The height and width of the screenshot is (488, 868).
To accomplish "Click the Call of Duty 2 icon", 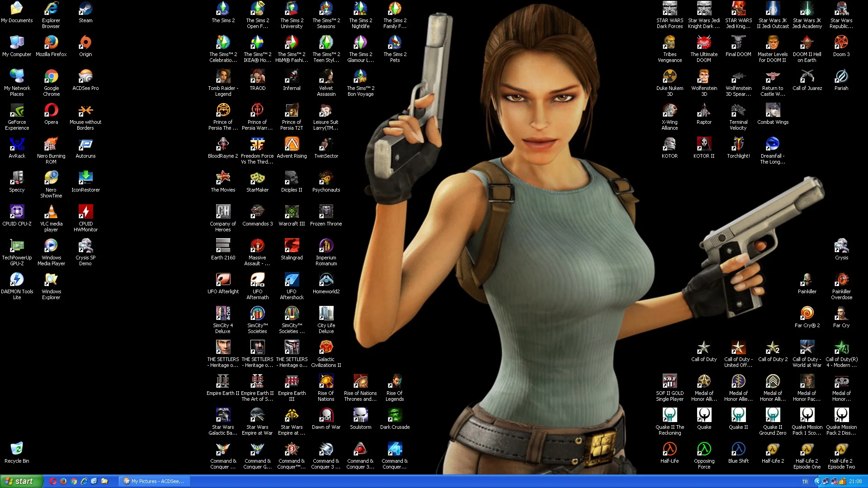I will pyautogui.click(x=773, y=351).
